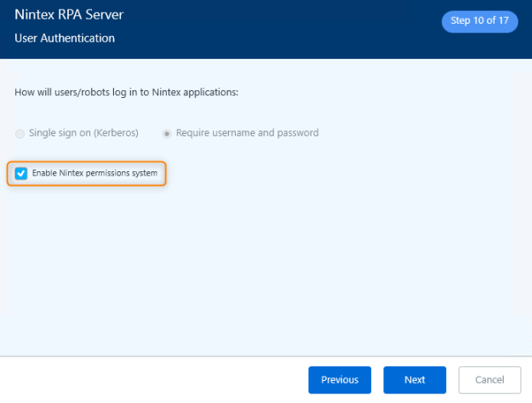Return to the Previous step
Screen dimensions: 532x403
coord(340,380)
